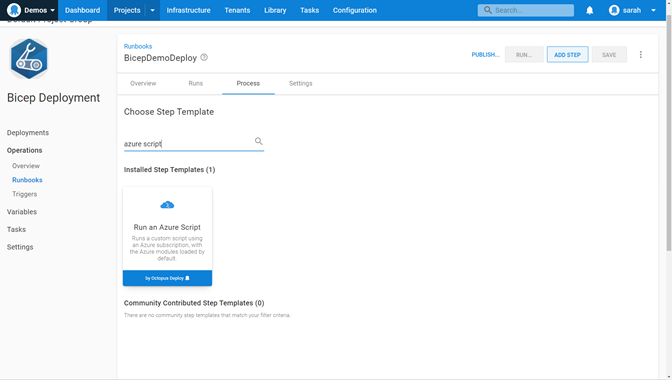
Task: Select Operations in the sidebar
Action: 24,150
